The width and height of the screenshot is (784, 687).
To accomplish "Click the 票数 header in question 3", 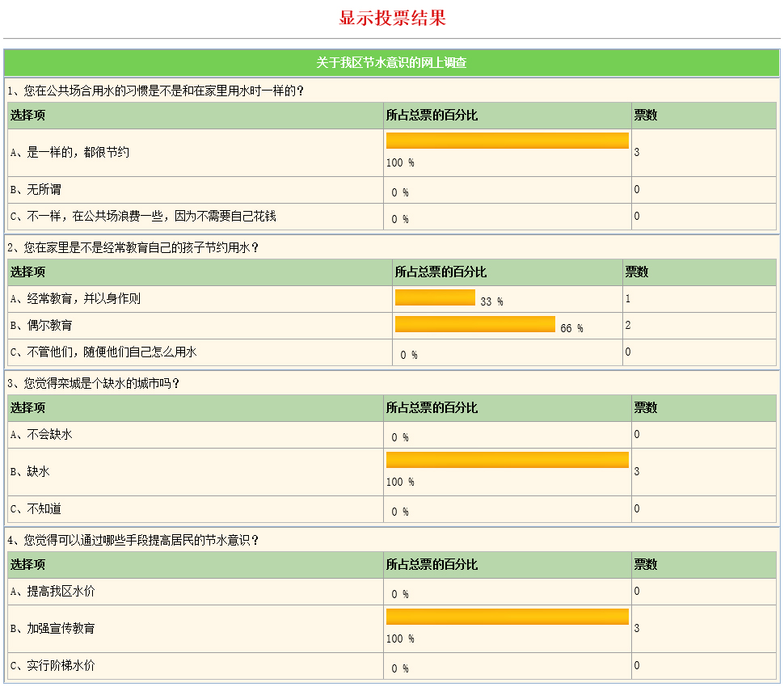I will pyautogui.click(x=646, y=408).
